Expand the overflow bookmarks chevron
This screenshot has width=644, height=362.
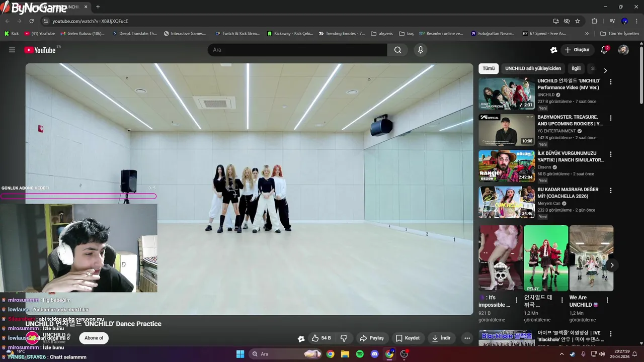587,34
